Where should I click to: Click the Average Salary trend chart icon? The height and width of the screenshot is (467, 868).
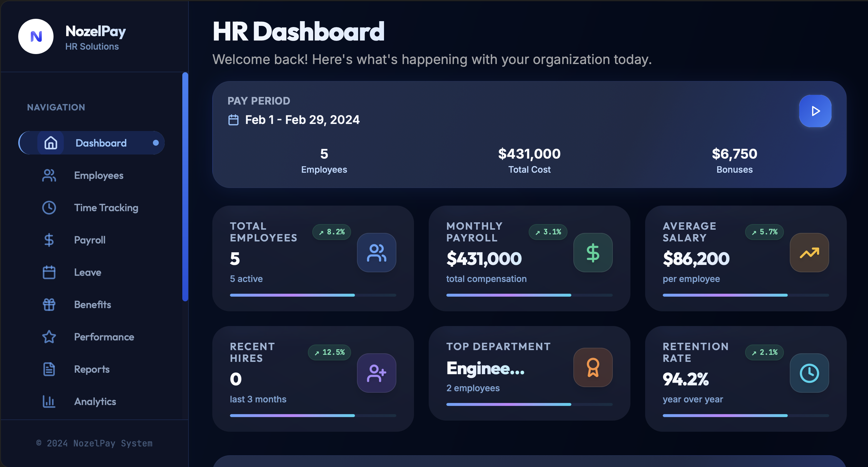click(809, 253)
